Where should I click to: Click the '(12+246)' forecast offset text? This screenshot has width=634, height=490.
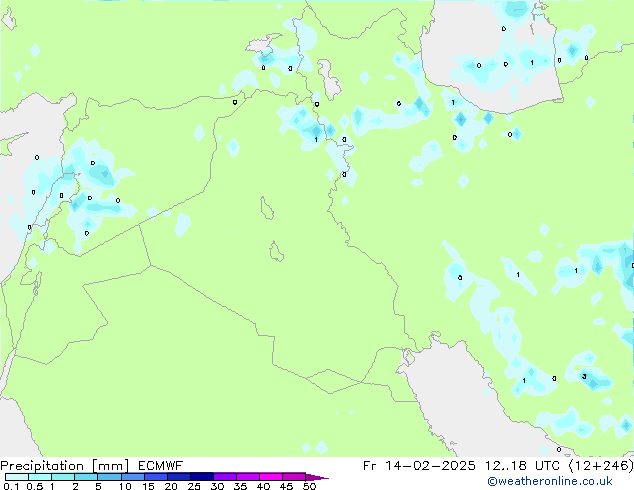(x=601, y=466)
